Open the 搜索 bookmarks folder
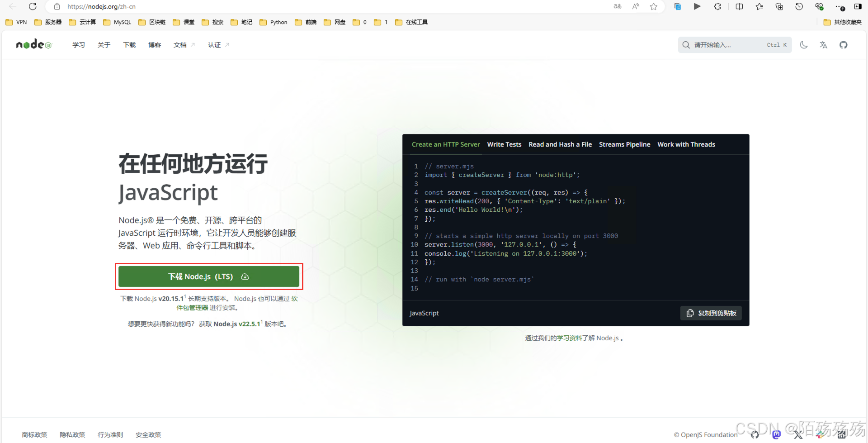Screen dimensions: 868x443 [212, 22]
